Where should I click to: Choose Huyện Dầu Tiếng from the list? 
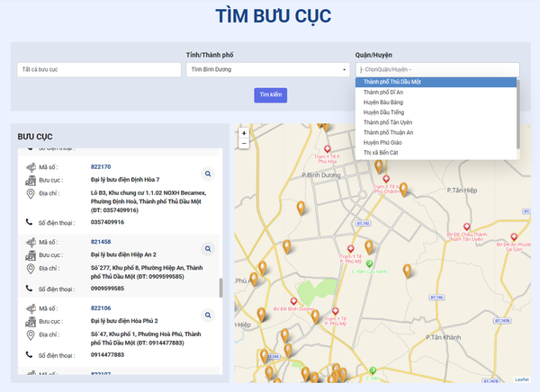(x=436, y=112)
